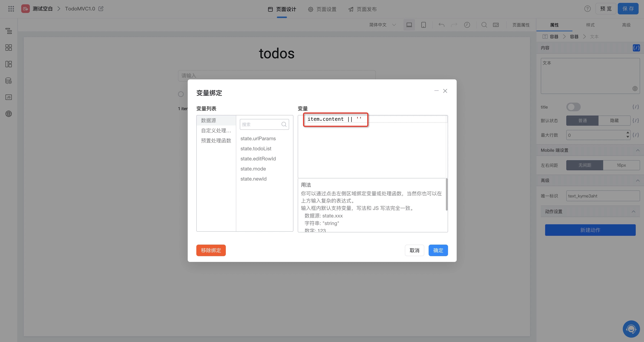644x342 pixels.
Task: Toggle the title switch on
Action: click(573, 107)
